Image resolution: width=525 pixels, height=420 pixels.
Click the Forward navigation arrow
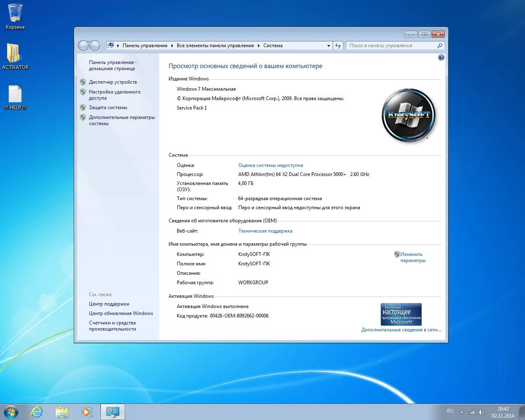point(95,46)
